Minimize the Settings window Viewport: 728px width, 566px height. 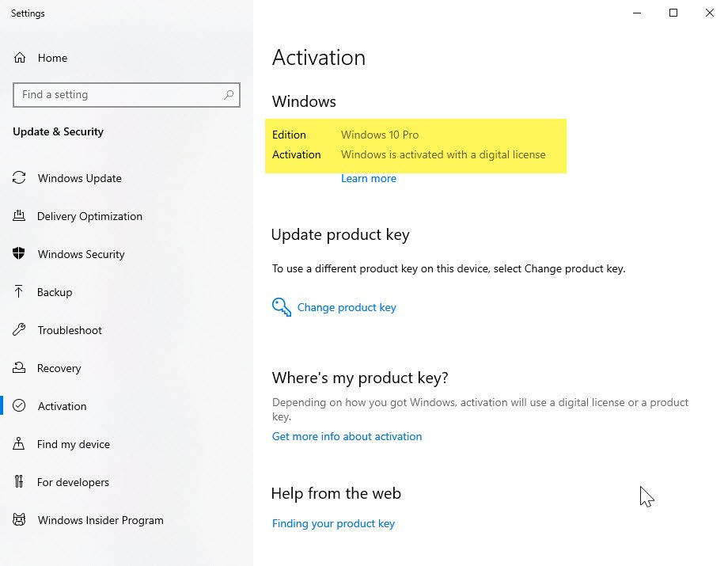coord(637,13)
